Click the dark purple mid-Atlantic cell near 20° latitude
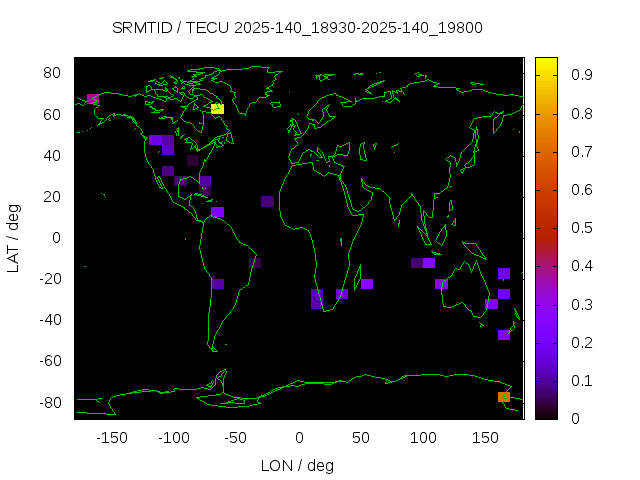The width and height of the screenshot is (640, 480). click(267, 202)
